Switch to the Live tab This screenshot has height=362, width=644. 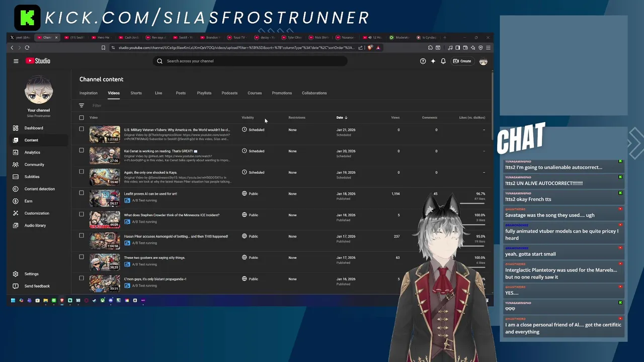158,93
